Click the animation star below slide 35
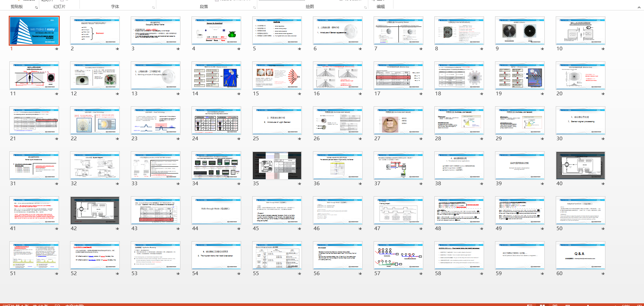Viewport: 644px width, 306px height. tap(300, 184)
